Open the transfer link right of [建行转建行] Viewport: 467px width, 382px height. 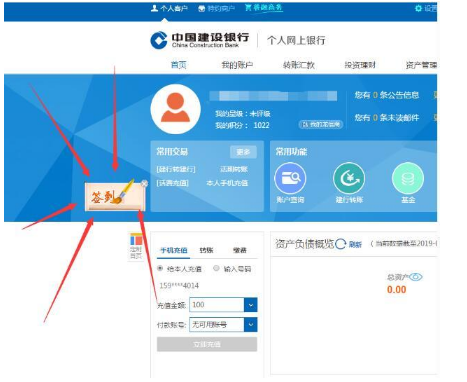point(234,169)
